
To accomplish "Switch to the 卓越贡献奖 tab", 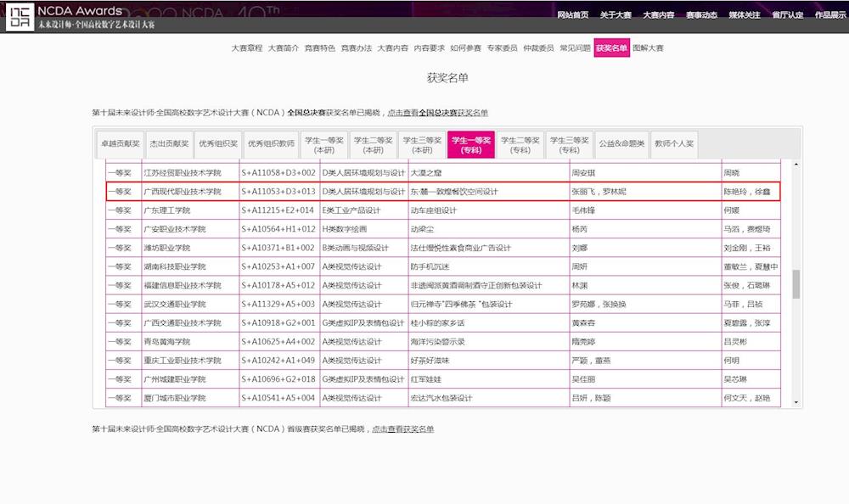I will [119, 143].
